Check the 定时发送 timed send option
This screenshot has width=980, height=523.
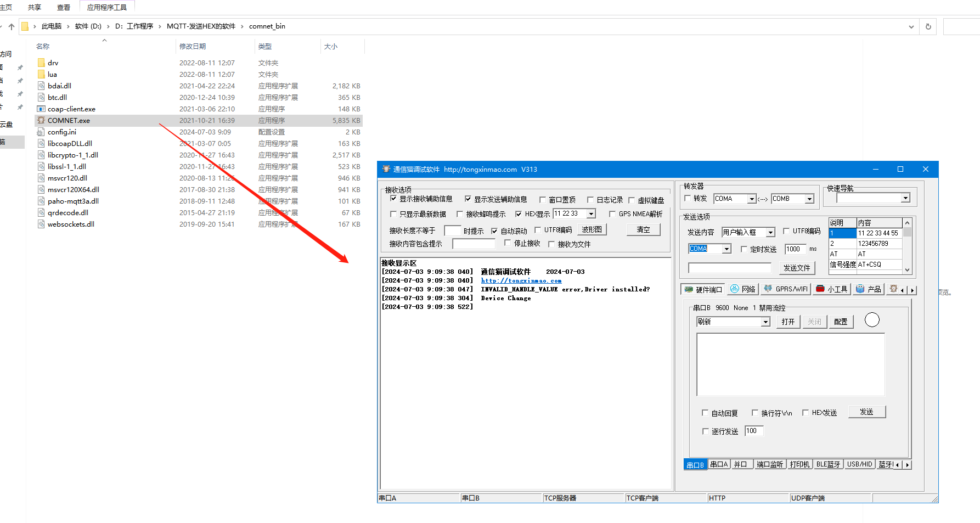[x=744, y=249]
